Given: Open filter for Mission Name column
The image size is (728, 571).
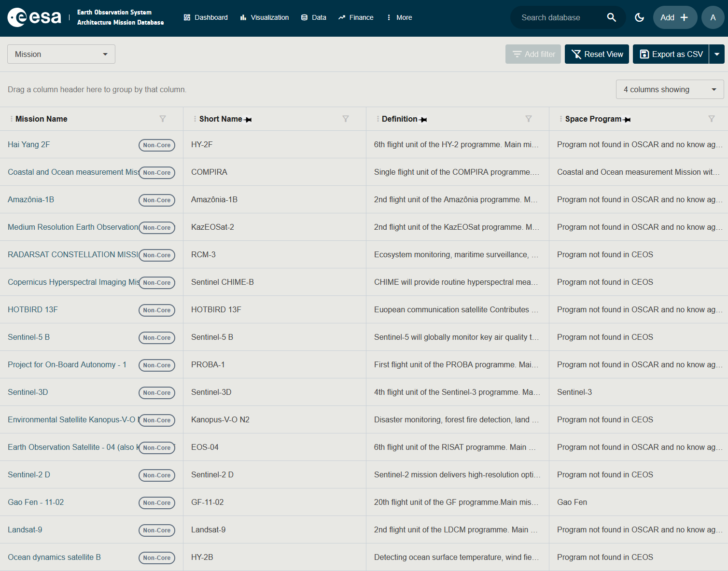Looking at the screenshot, I should (163, 119).
